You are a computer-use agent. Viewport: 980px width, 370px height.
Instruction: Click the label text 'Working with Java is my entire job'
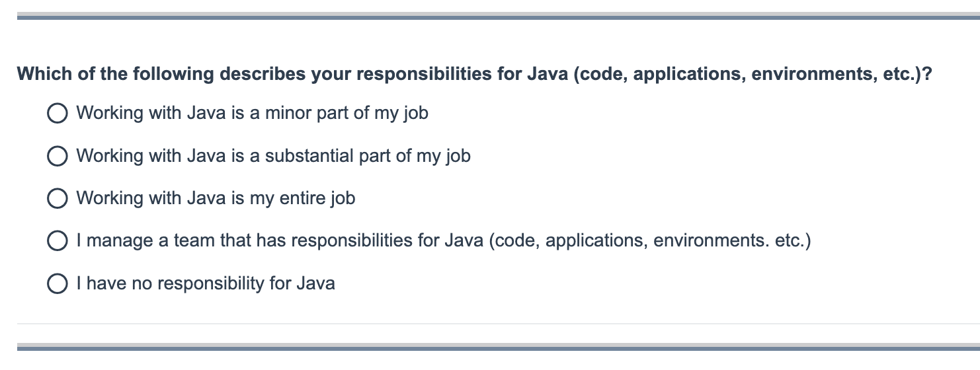[216, 199]
